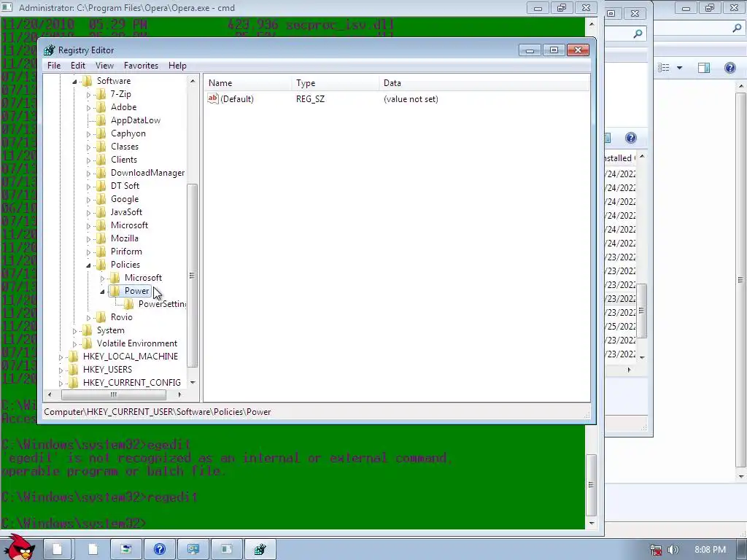Click the network tray icon
The height and width of the screenshot is (560, 747).
656,550
